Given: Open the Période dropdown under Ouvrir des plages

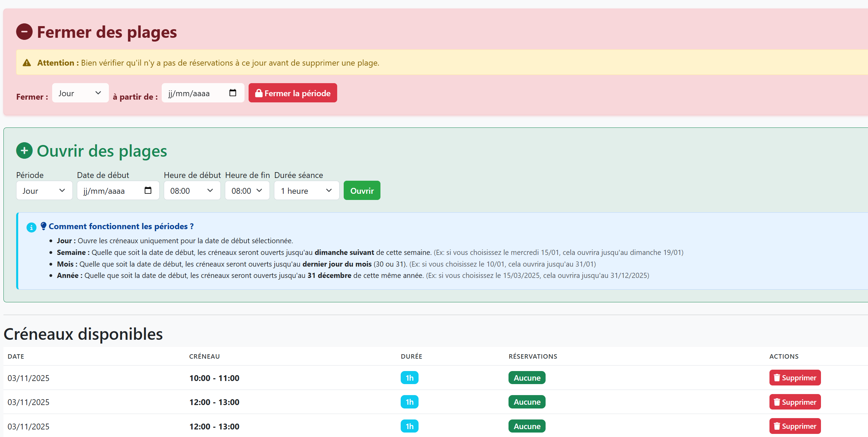Looking at the screenshot, I should click(44, 190).
